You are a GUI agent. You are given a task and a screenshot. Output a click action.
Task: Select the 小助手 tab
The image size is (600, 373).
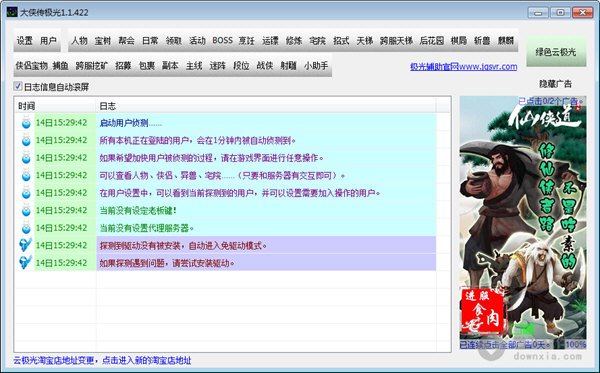tap(316, 66)
